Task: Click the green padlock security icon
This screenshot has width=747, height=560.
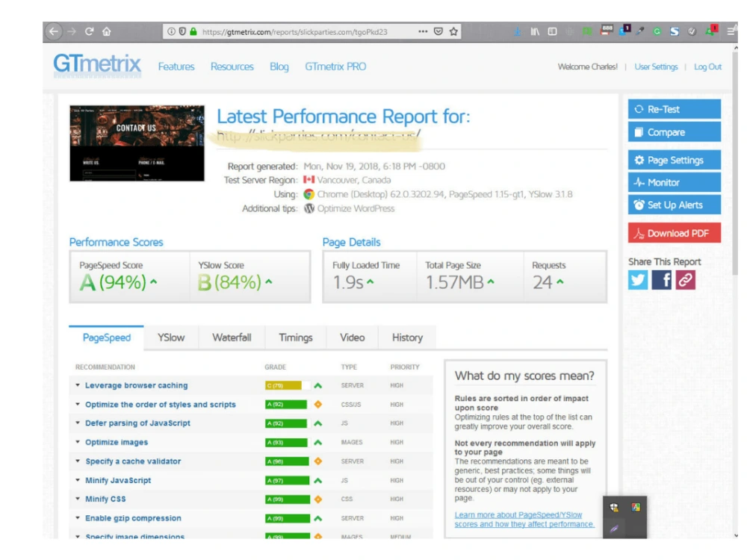Action: 193,32
